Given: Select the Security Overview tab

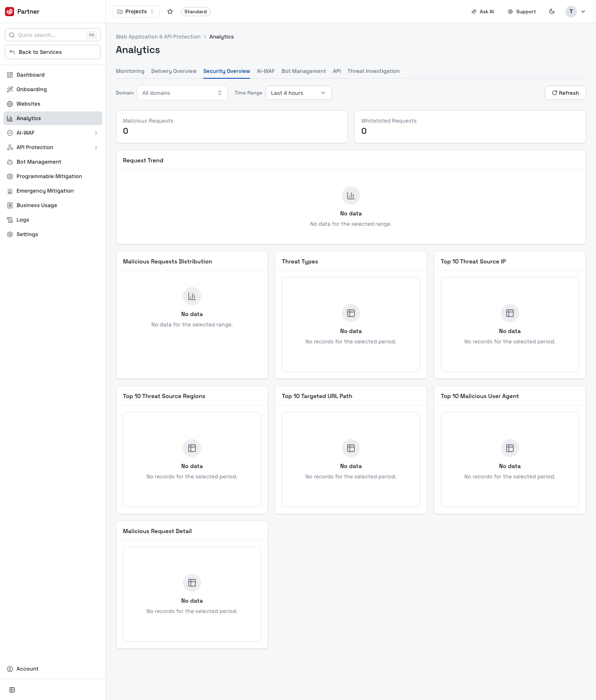Looking at the screenshot, I should pos(226,71).
